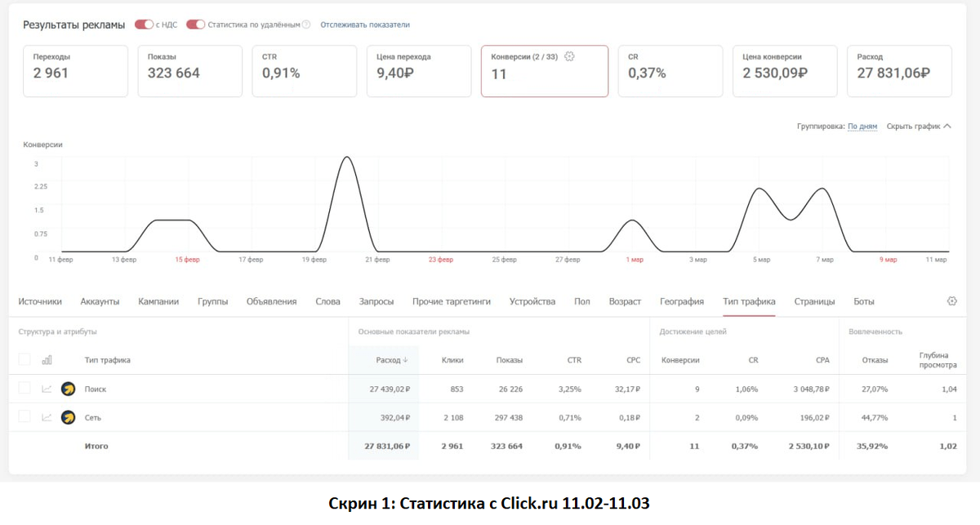The width and height of the screenshot is (980, 525).
Task: Collapse chart with Скрыть график
Action: pyautogui.click(x=919, y=127)
